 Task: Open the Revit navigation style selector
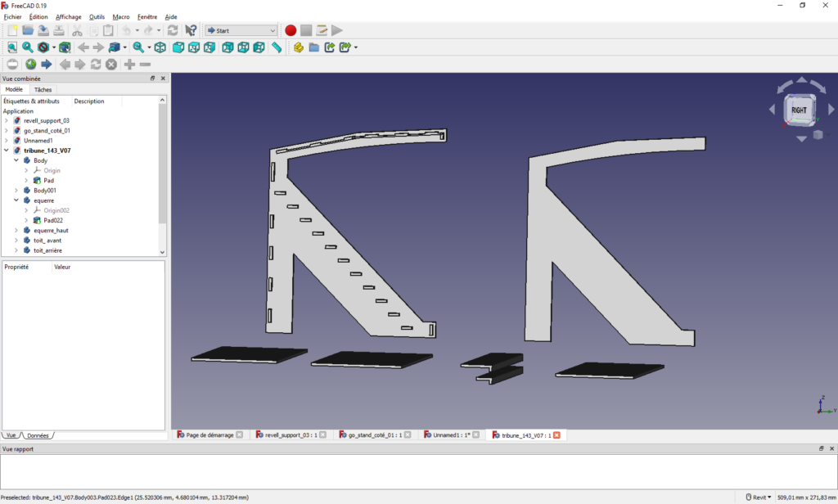[759, 497]
